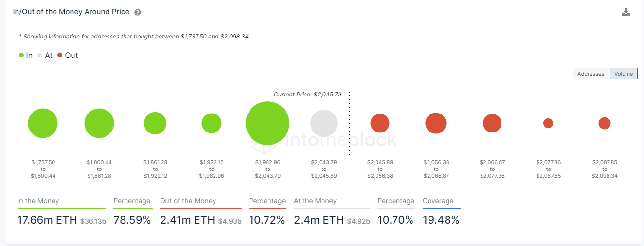Click the largest green bubble at $1,982.96
Image resolution: width=644 pixels, height=246 pixels.
coord(268,123)
